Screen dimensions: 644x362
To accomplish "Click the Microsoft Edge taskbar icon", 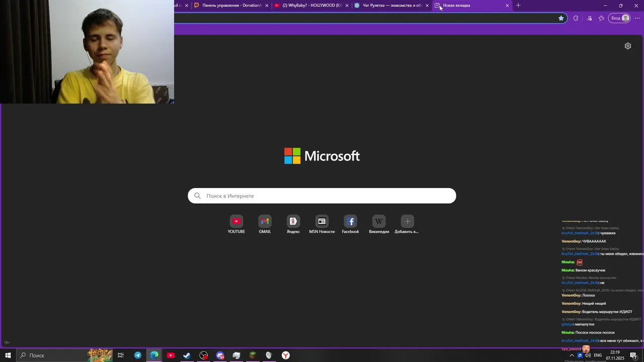I will pos(154,355).
